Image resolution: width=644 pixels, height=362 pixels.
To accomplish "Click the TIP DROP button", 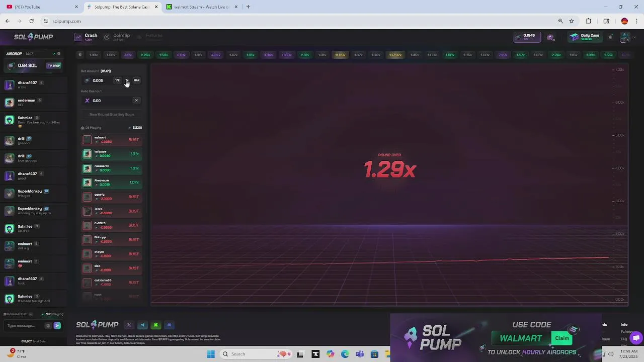I will click(54, 66).
